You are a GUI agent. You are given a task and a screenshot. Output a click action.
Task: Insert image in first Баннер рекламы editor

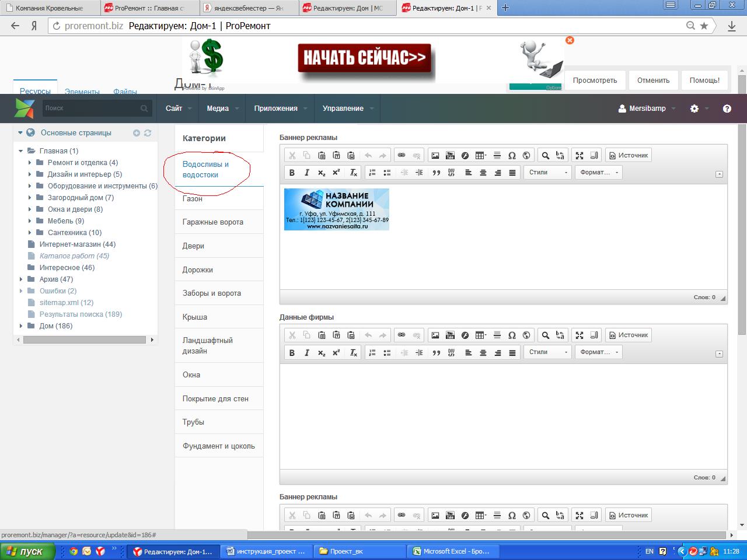point(435,155)
